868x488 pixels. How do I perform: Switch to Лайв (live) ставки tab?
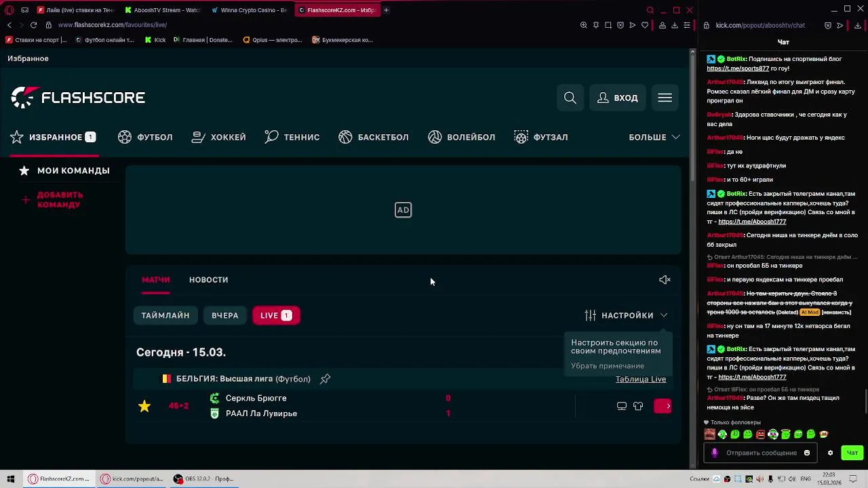coord(76,10)
